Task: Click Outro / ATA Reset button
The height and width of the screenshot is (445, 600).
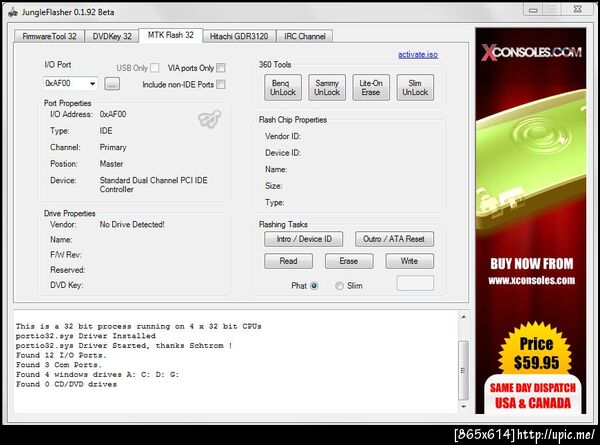Action: coord(394,239)
